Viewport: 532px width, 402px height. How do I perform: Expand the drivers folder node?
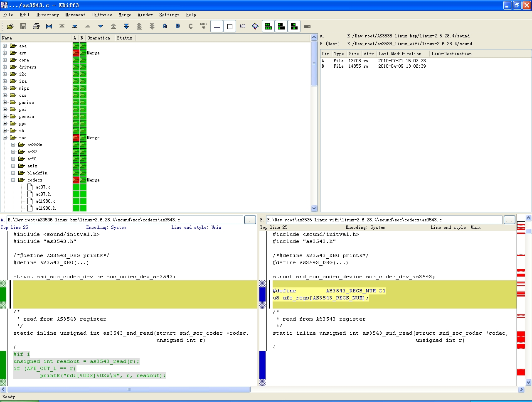tap(5, 67)
